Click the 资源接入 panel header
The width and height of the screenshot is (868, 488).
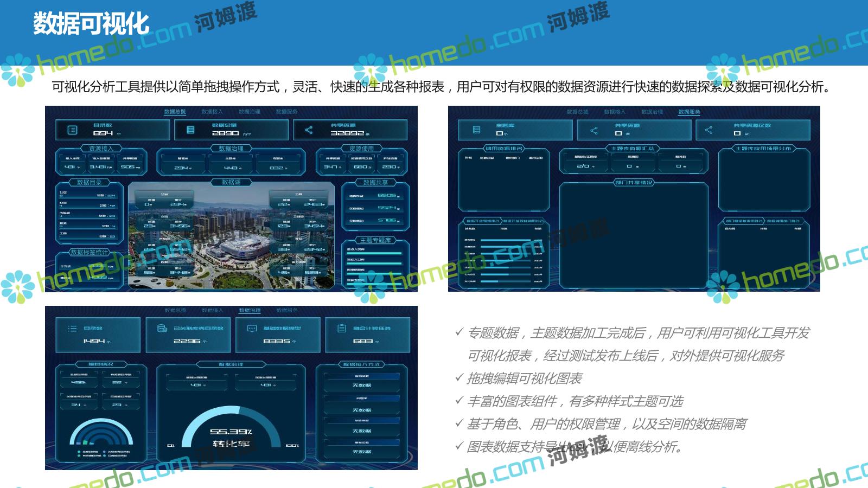coord(101,149)
